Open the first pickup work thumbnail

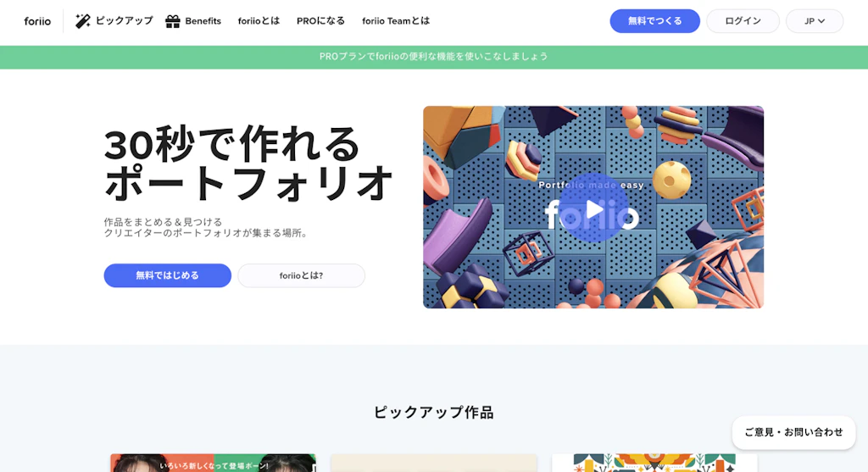point(213,464)
